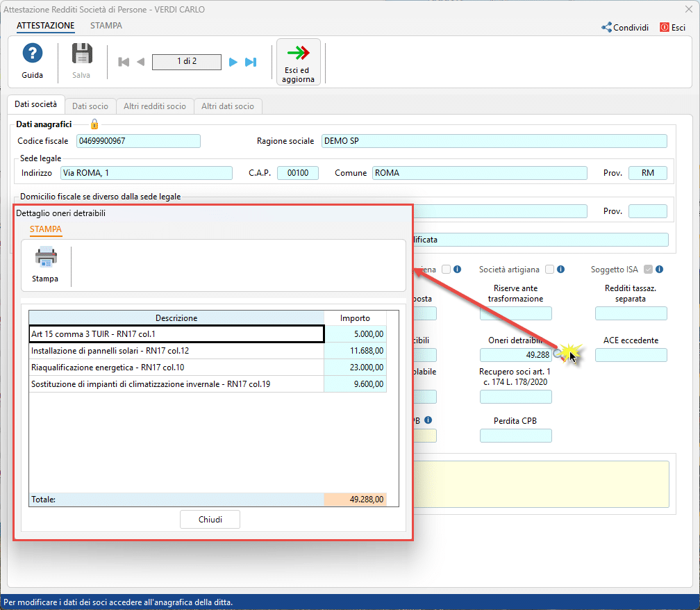This screenshot has height=610, width=700.
Task: Switch to the Dati socio tab
Action: pos(90,106)
